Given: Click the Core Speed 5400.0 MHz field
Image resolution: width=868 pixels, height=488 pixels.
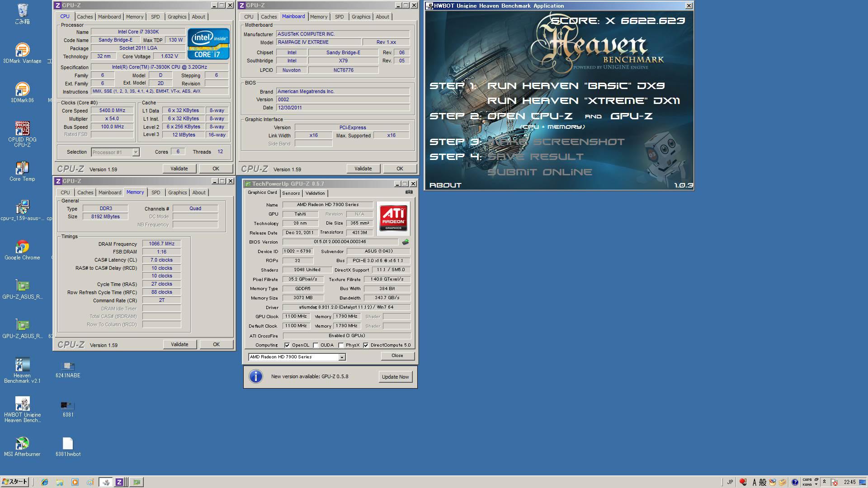Looking at the screenshot, I should pyautogui.click(x=112, y=111).
